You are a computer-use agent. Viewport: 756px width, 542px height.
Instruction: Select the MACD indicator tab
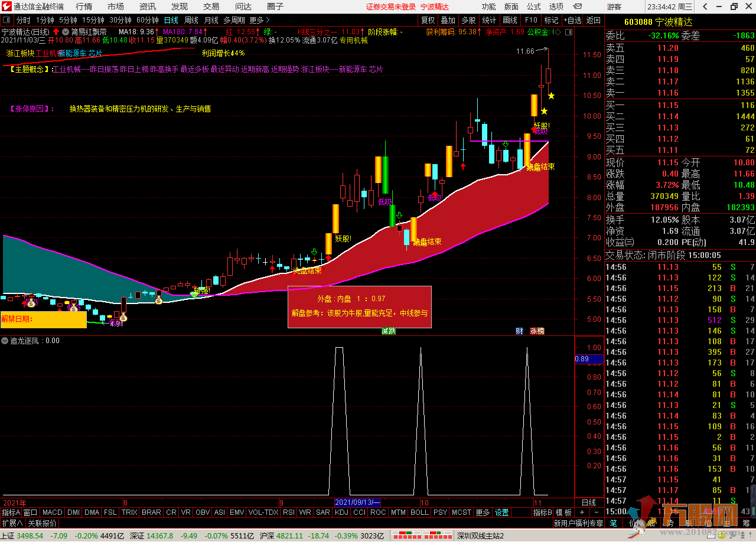(x=53, y=512)
